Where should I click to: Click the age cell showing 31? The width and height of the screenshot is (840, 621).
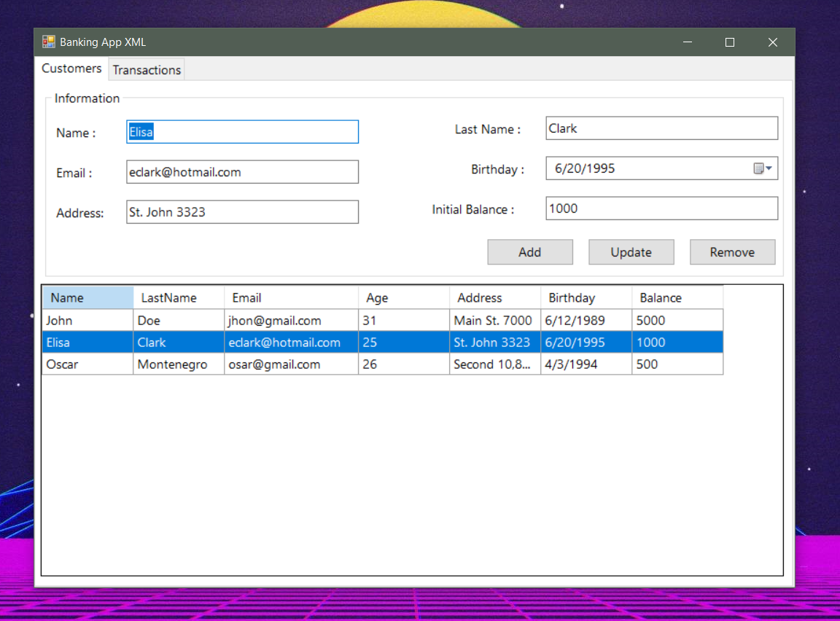403,320
